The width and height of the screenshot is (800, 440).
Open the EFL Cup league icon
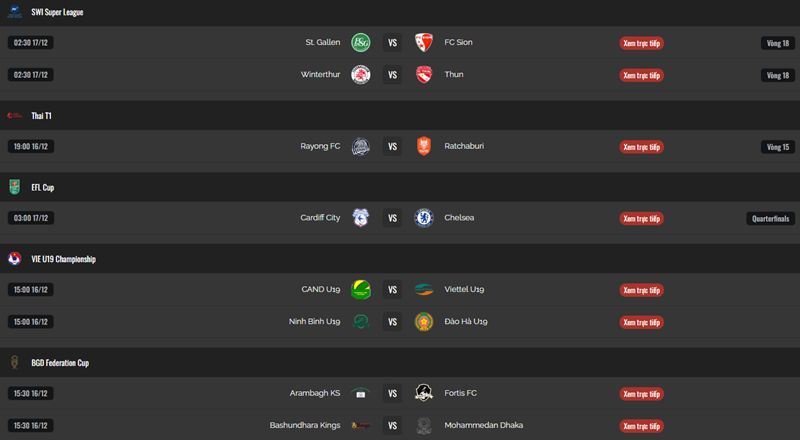15,187
